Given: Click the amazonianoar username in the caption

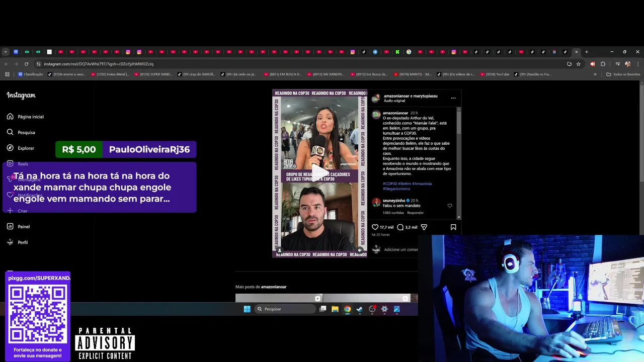Looking at the screenshot, I should pos(395,113).
